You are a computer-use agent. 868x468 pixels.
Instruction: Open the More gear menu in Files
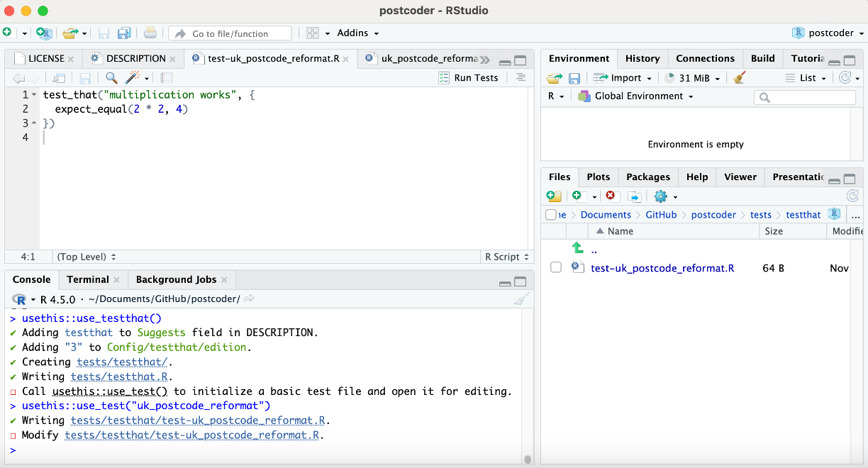click(665, 196)
